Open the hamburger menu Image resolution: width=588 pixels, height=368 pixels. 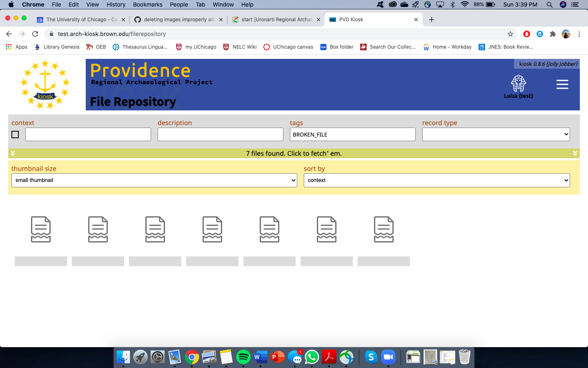pos(562,84)
